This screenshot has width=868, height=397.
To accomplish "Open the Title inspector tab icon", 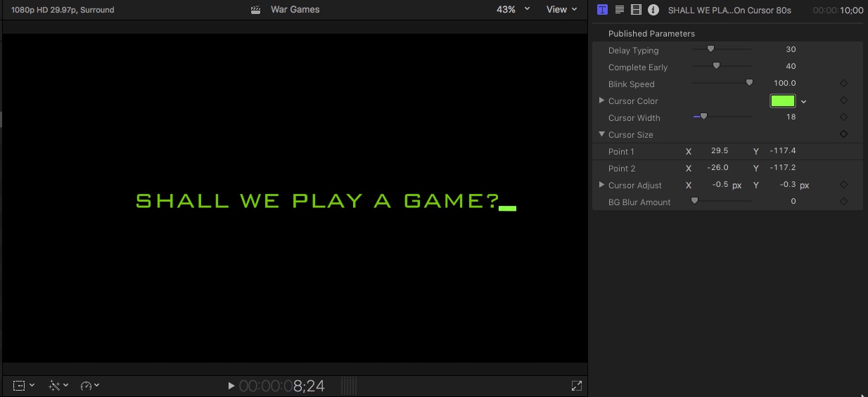I will [x=602, y=10].
